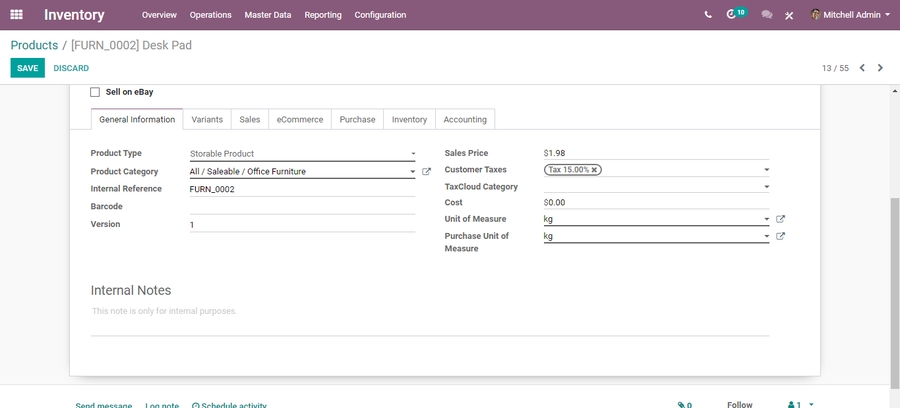Go to previous product record arrow

pos(862,68)
